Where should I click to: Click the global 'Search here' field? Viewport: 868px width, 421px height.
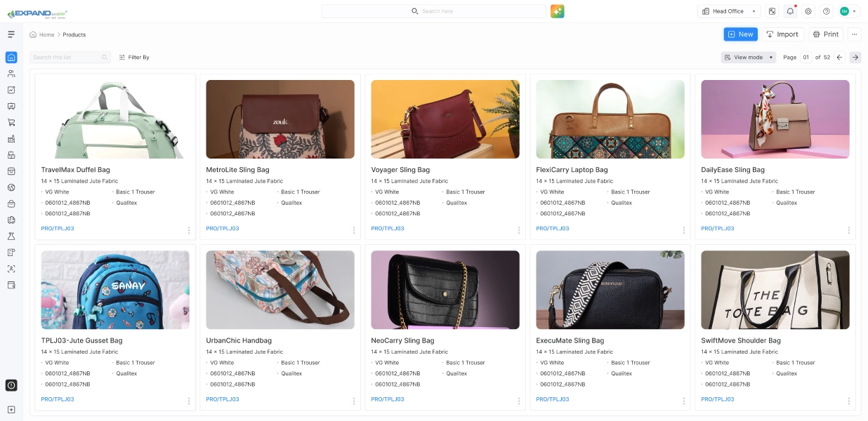coord(433,11)
